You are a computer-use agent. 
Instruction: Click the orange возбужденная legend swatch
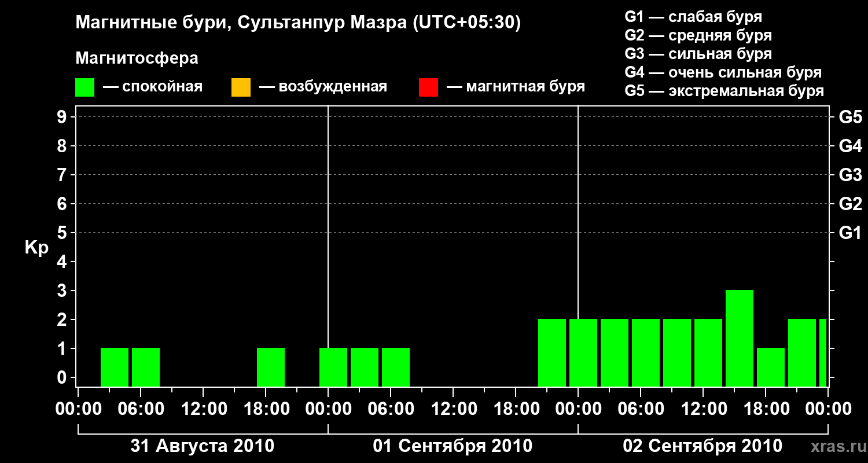241,87
